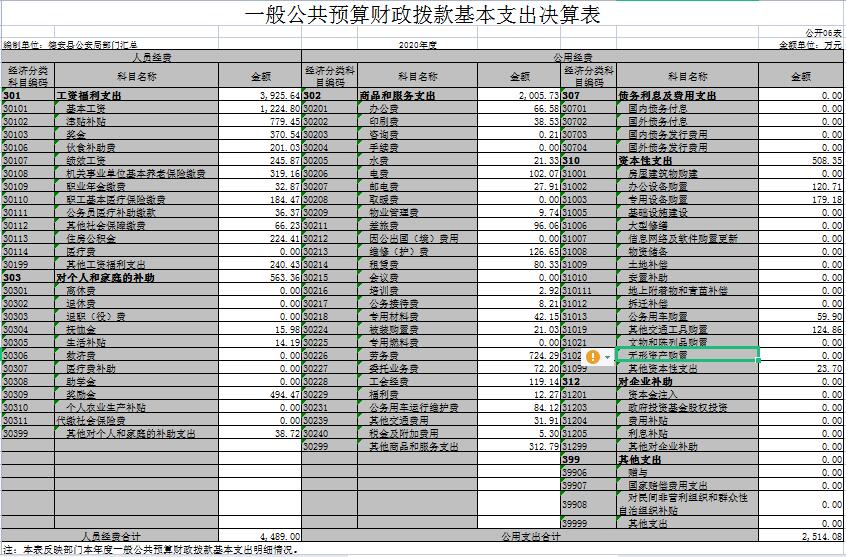The image size is (846, 557).
Task: Click the orange error warning icon
Action: [593, 356]
